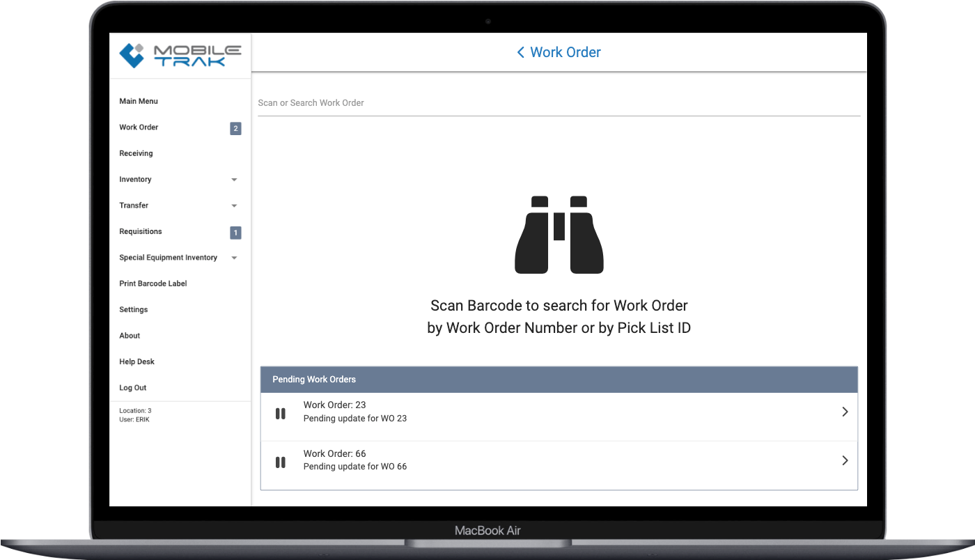975x560 pixels.
Task: Open the Main Menu item
Action: tap(138, 101)
